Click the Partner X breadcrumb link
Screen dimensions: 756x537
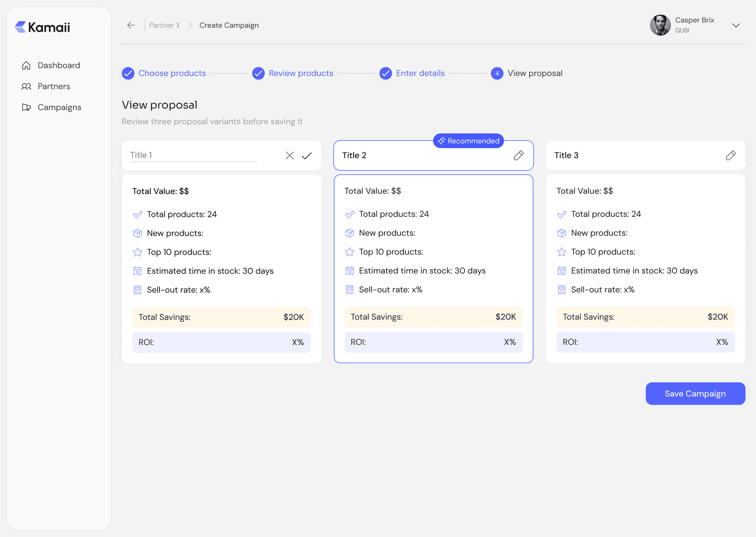[165, 25]
